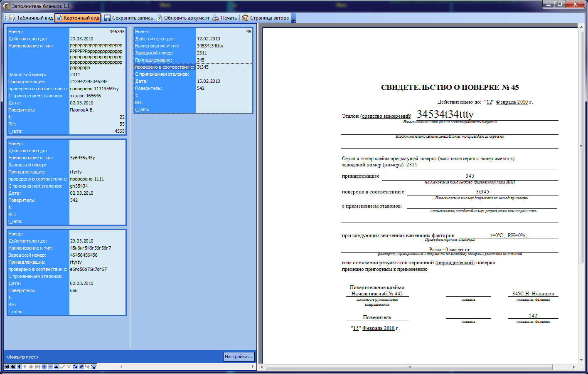
Task: Click the document preview vertical scrollbar
Action: click(x=581, y=146)
